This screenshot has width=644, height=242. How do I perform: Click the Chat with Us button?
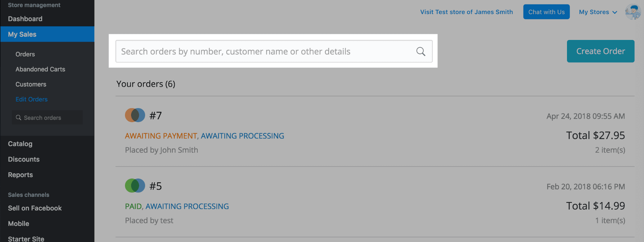pyautogui.click(x=546, y=12)
